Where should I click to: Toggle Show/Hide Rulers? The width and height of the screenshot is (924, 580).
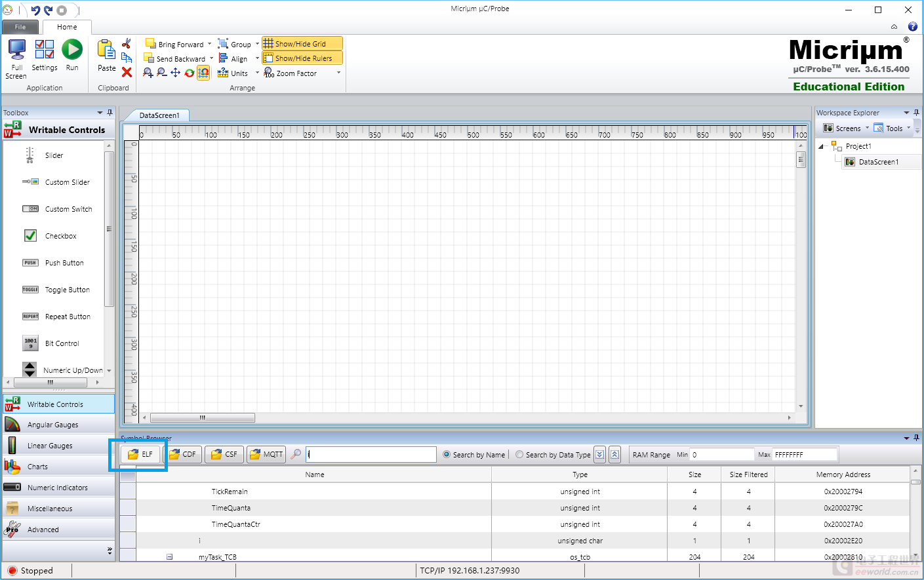tap(302, 58)
